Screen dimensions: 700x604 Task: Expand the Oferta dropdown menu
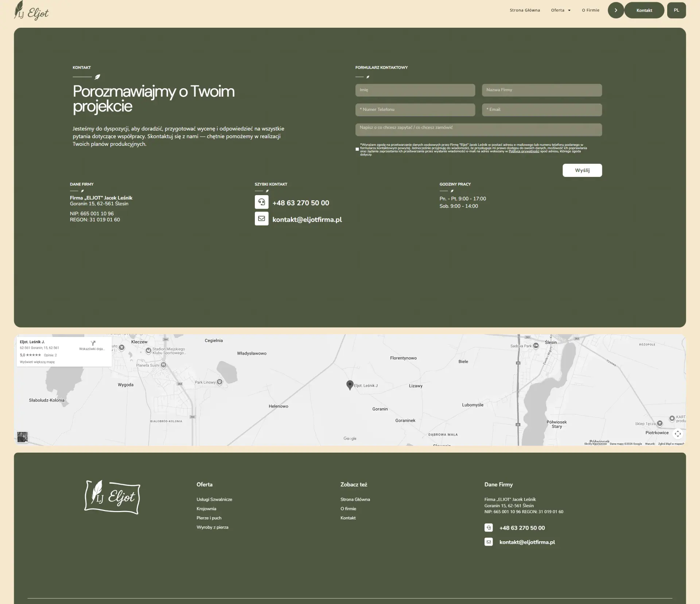tap(561, 10)
